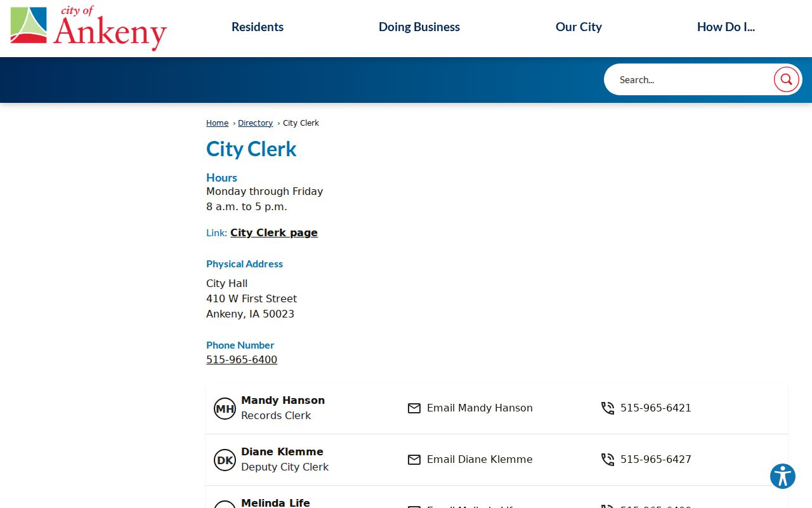Go to Directory breadcrumb link
812x508 pixels.
tap(255, 123)
